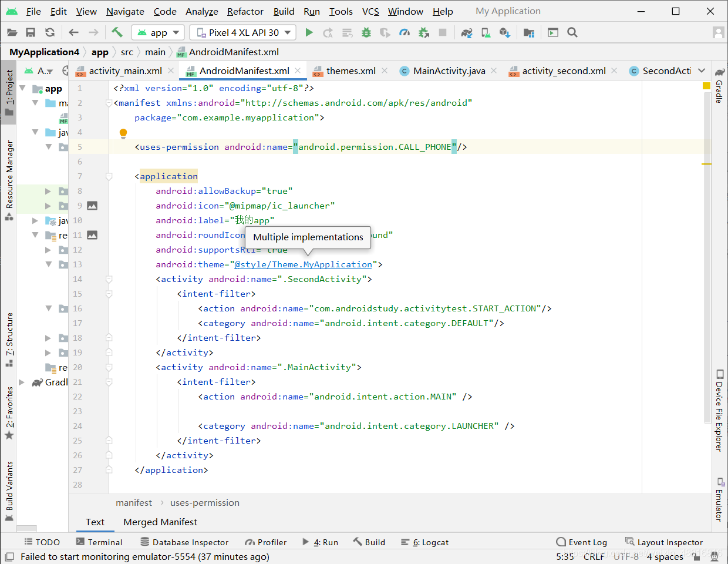Open the Pixel 4 XL API 30 device dropdown
The height and width of the screenshot is (564, 728).
click(242, 32)
